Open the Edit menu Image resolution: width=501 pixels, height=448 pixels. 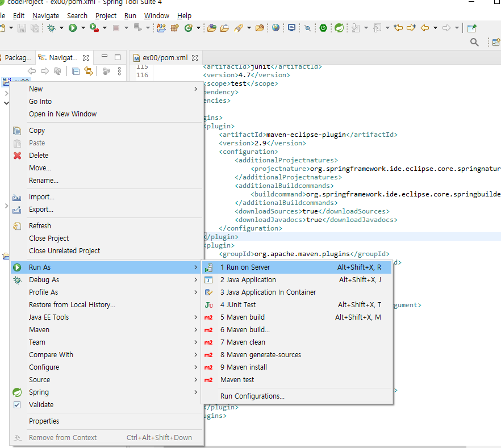pyautogui.click(x=19, y=16)
